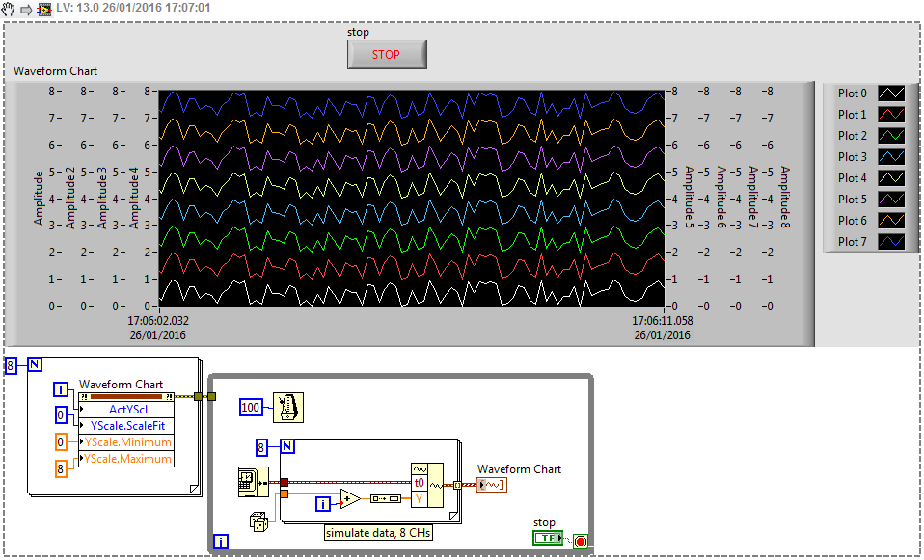Click the Build Array node after Add

[x=386, y=499]
